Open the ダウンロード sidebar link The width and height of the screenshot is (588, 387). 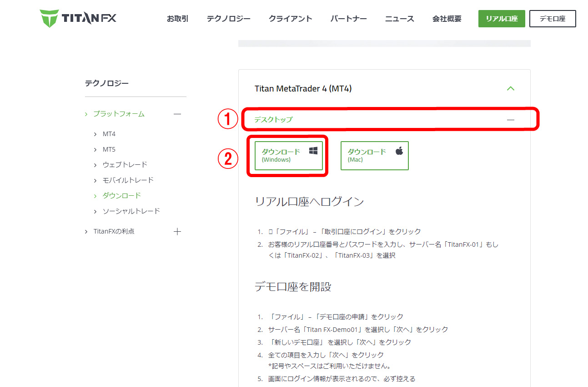[122, 195]
